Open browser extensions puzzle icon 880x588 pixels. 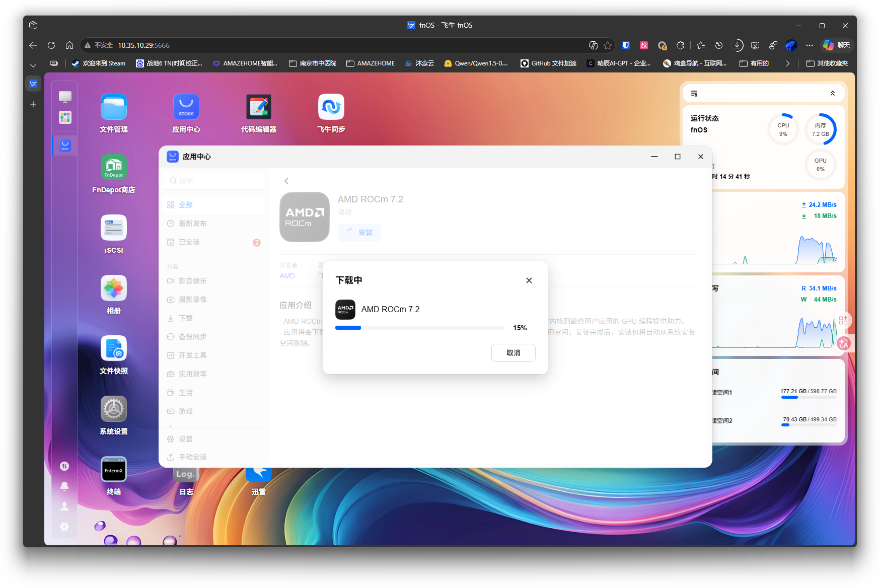(681, 45)
